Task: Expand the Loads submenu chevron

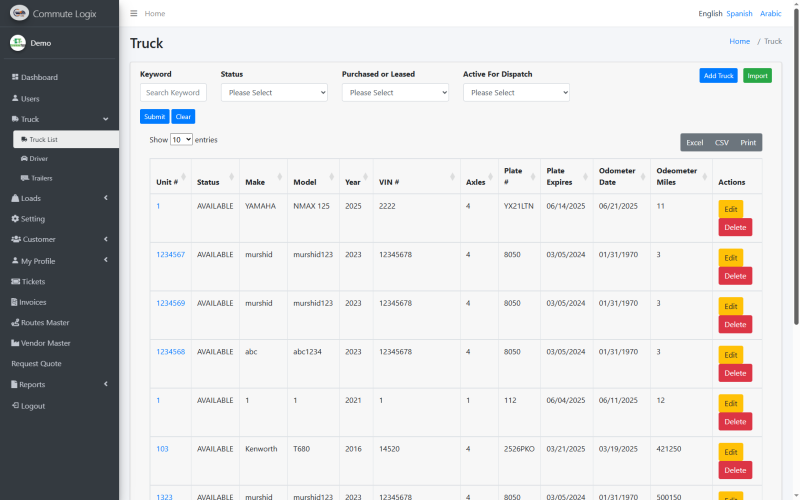Action: click(x=106, y=198)
